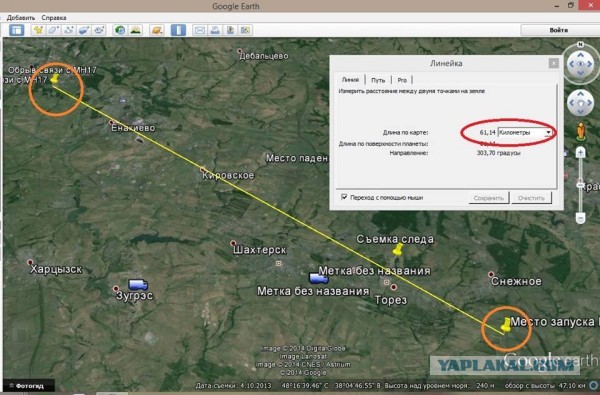Click the Место паден placemark label

click(297, 158)
